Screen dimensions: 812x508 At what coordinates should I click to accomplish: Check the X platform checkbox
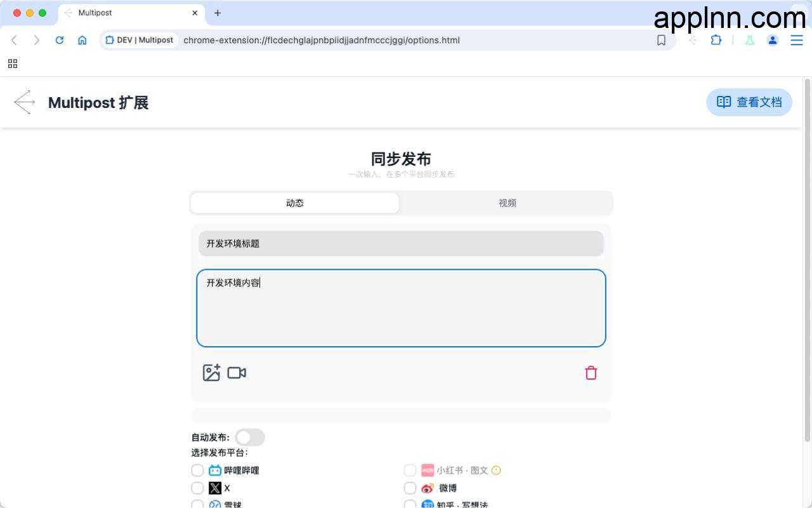[197, 488]
